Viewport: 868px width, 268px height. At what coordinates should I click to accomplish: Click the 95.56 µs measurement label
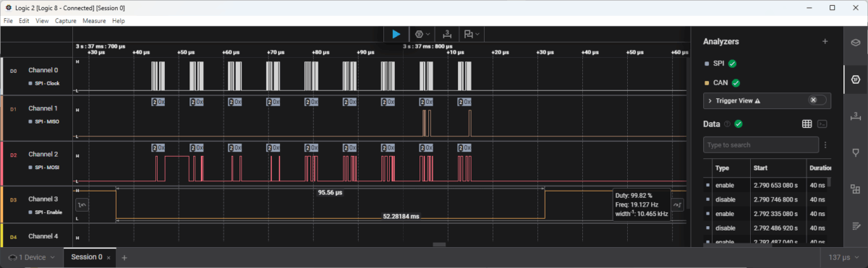point(330,193)
